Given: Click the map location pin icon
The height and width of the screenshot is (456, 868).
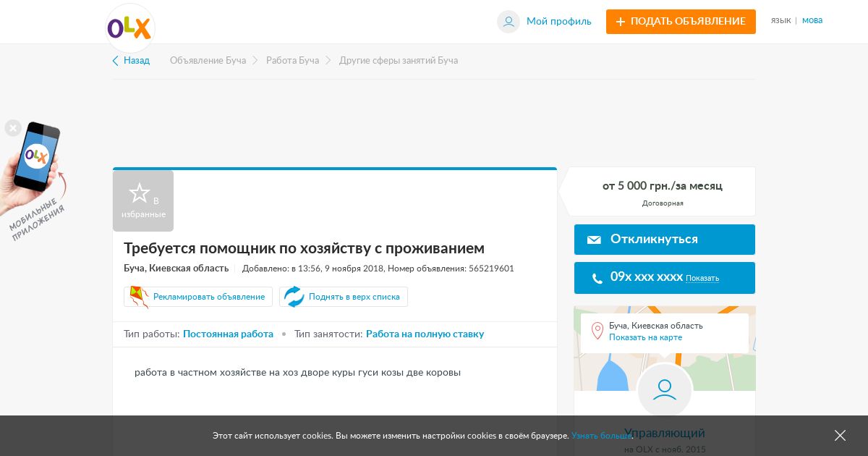Looking at the screenshot, I should (597, 332).
